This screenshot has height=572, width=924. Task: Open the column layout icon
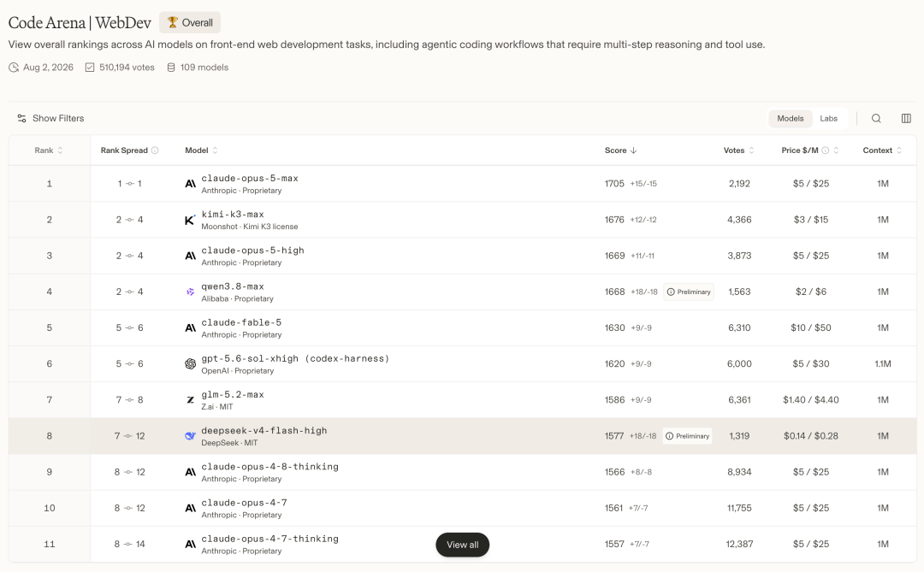click(x=906, y=118)
